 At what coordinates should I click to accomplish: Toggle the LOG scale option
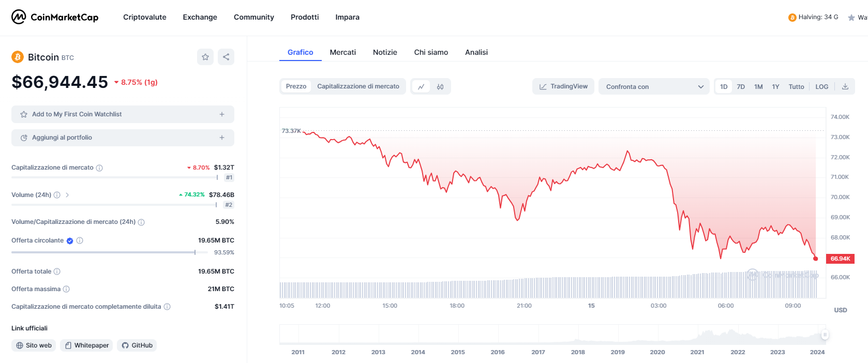click(x=821, y=87)
